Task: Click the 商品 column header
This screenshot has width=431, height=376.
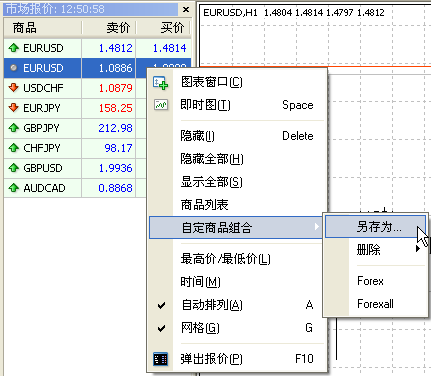Action: 43,28
